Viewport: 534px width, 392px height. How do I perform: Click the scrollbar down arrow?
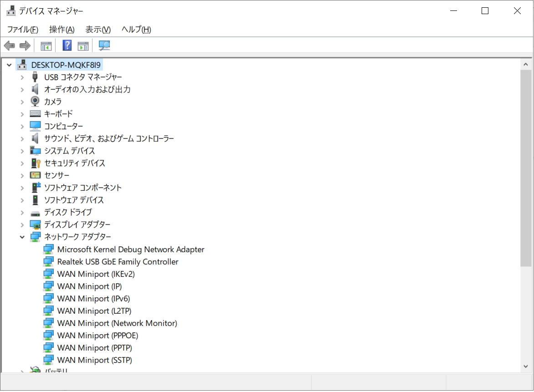[x=526, y=367]
